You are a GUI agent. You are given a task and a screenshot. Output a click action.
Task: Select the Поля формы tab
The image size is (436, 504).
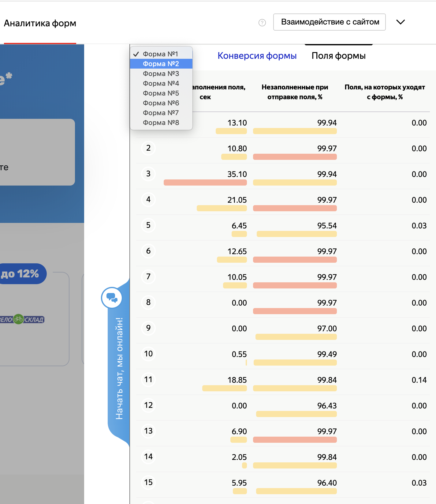point(339,56)
